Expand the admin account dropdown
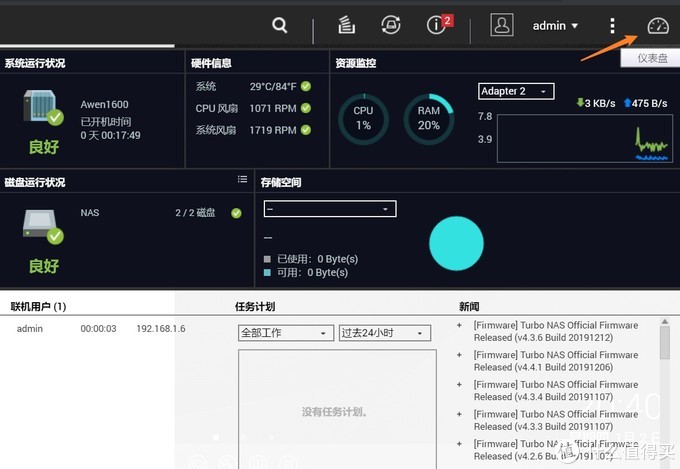Viewport: 680px width, 469px height. pyautogui.click(x=555, y=26)
